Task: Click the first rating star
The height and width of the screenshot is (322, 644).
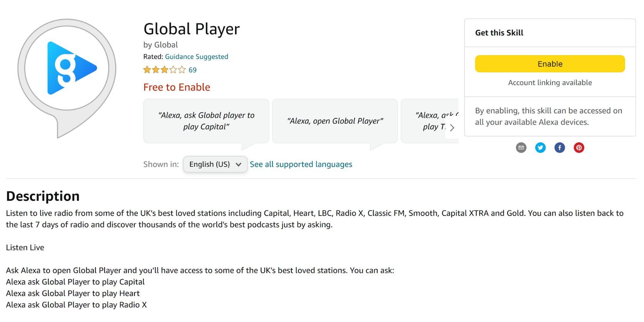Action: point(146,70)
